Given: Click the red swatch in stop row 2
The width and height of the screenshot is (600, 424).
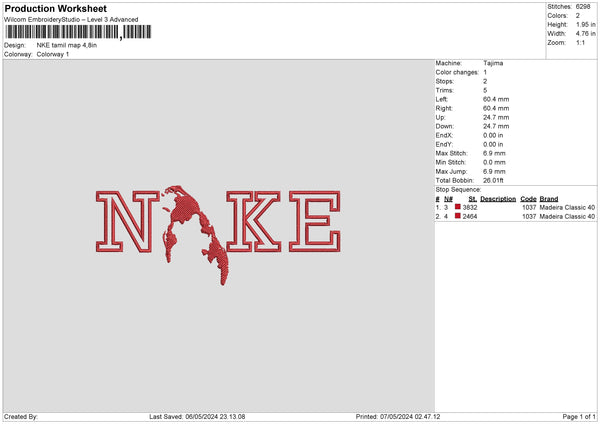Looking at the screenshot, I should click(x=457, y=216).
